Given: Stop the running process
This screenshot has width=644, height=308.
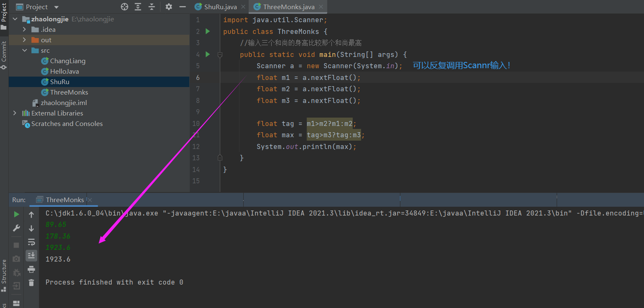Looking at the screenshot, I should point(16,245).
